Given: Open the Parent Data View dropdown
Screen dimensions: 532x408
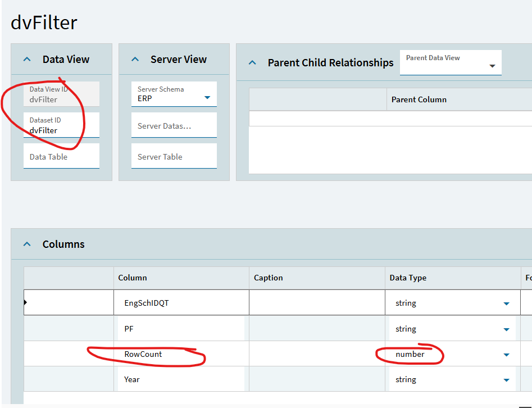Looking at the screenshot, I should (492, 66).
